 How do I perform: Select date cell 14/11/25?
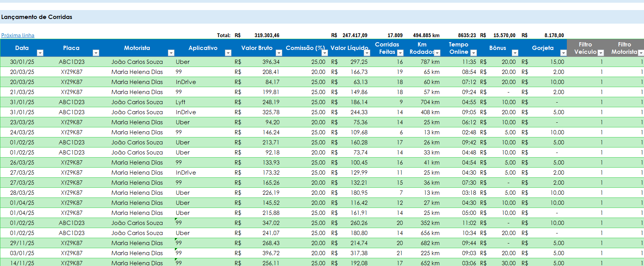pyautogui.click(x=22, y=263)
